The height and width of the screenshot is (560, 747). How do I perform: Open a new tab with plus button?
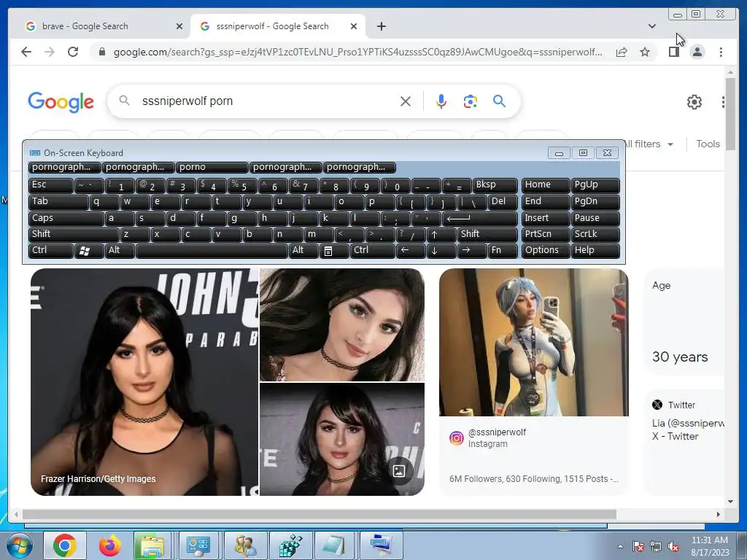381,26
